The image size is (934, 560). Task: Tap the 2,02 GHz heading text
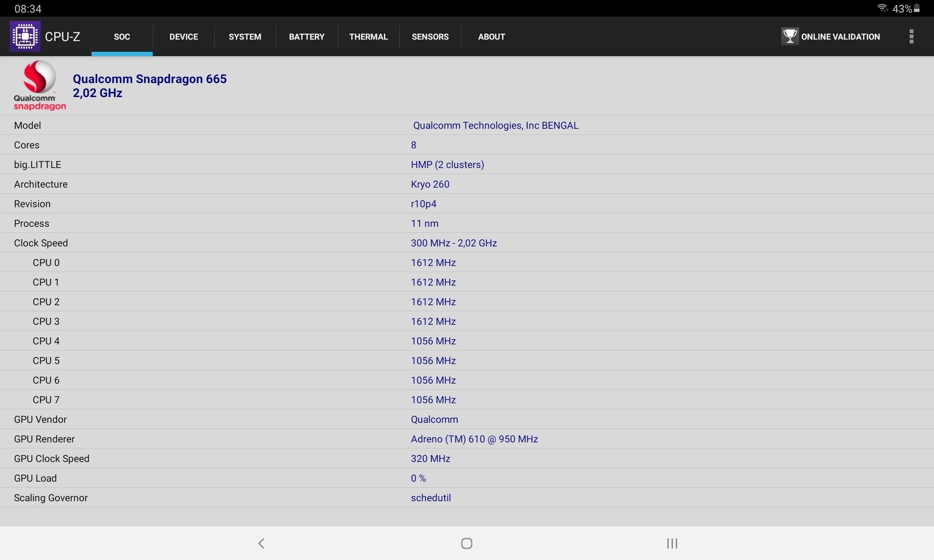click(x=97, y=93)
